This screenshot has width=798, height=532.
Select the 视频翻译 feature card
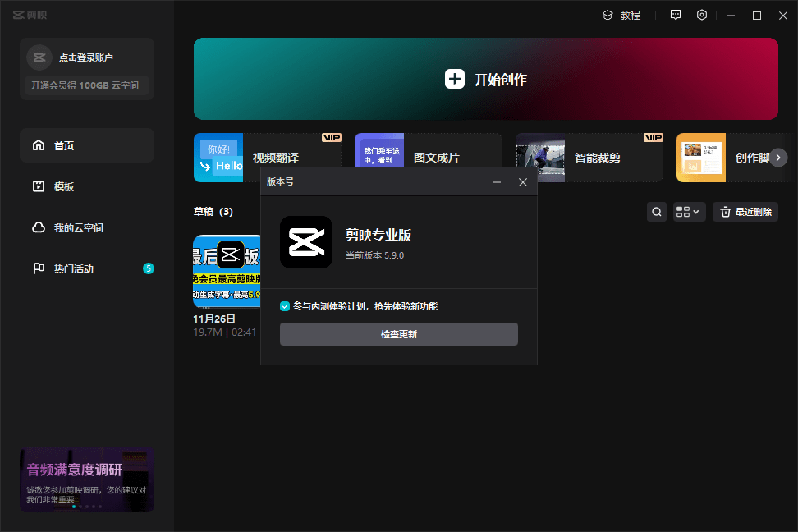(x=267, y=158)
